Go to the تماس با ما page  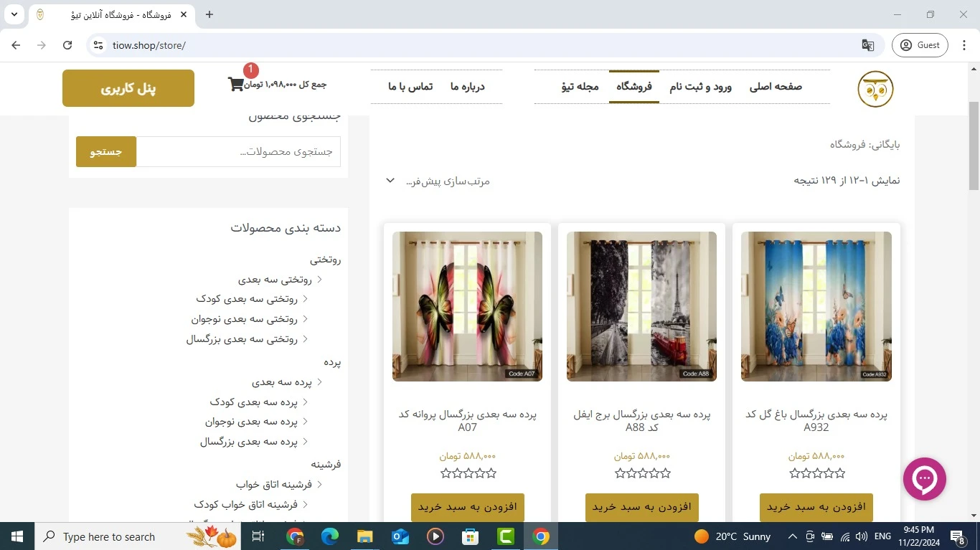[x=410, y=87]
